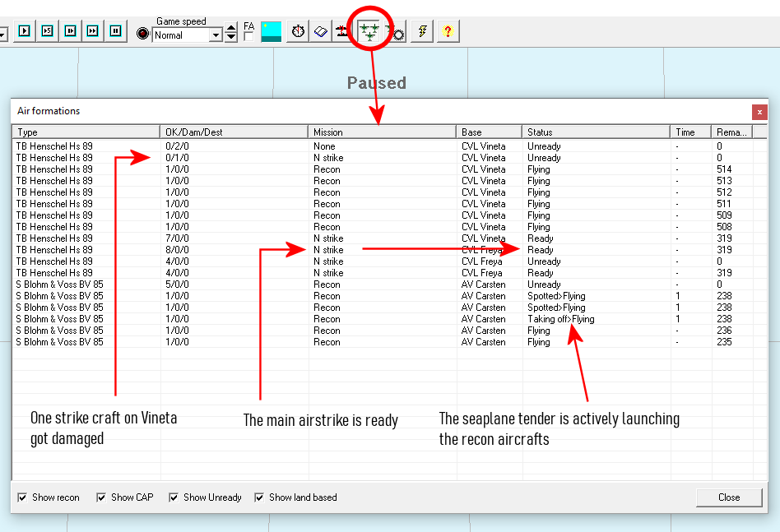Screen dimensions: 780x532
Task: Open the stopwatch timer icon
Action: point(298,32)
